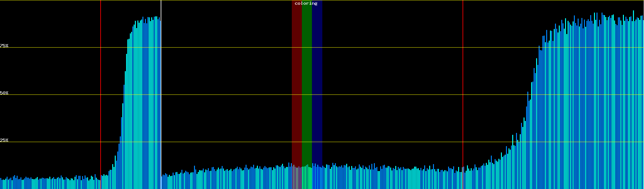Click the white vertical cursor line
The image size is (644, 189).
click(x=161, y=94)
